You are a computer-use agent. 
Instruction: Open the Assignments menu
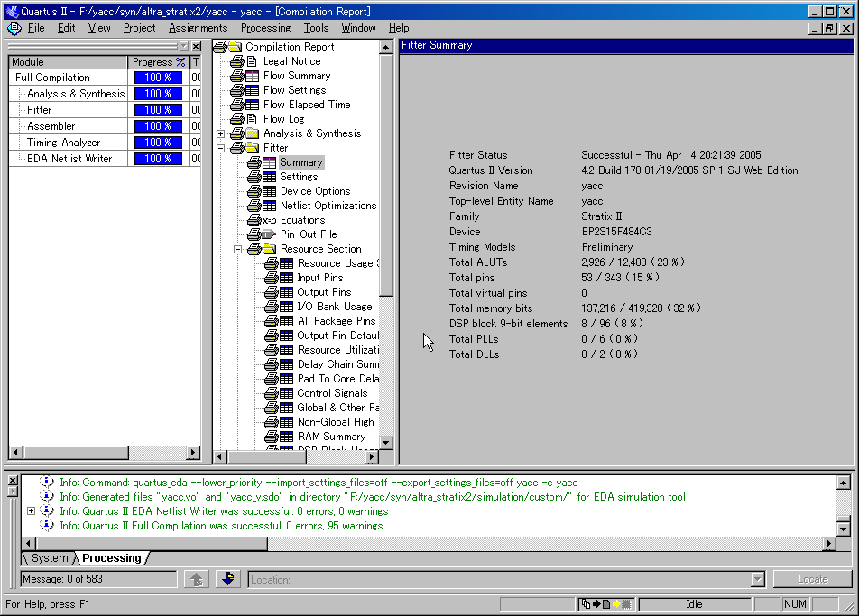[x=199, y=28]
